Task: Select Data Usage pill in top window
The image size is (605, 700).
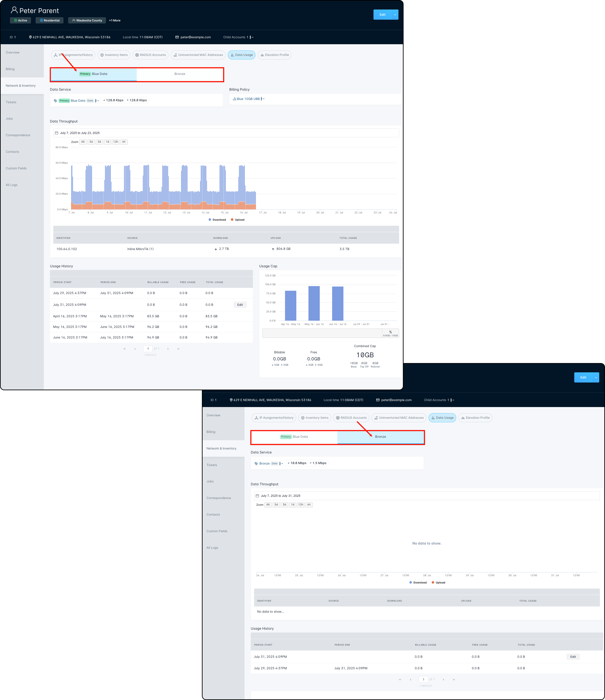Action: pyautogui.click(x=241, y=55)
